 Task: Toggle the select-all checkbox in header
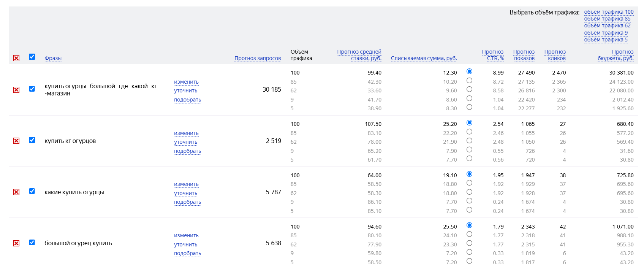point(32,57)
